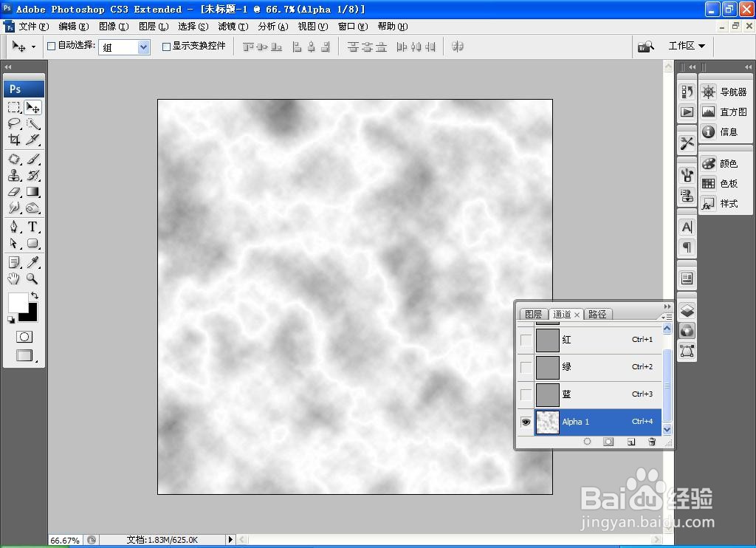Switch to the 图层 tab

click(x=533, y=314)
